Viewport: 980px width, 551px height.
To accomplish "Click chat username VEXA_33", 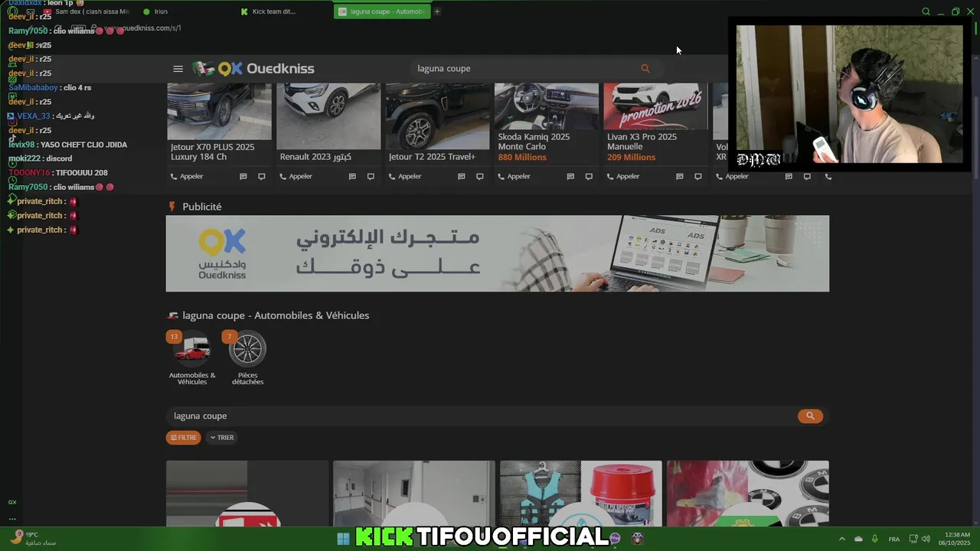I will point(33,116).
